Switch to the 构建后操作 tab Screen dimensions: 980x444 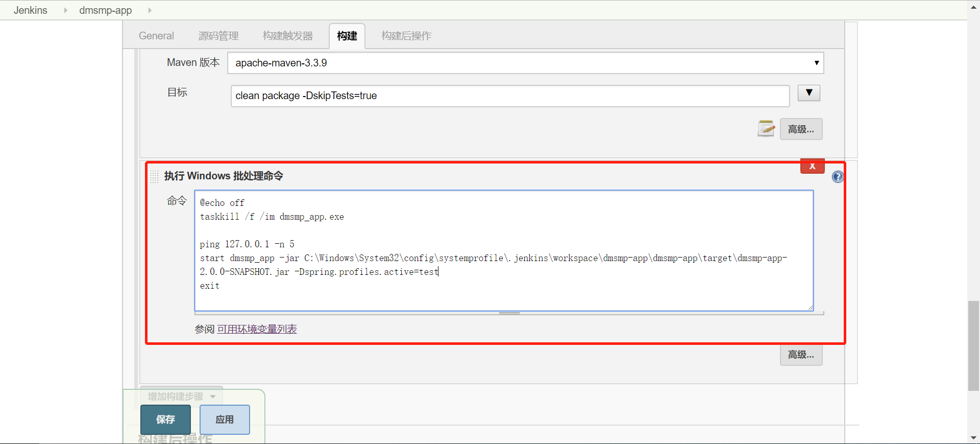pos(406,36)
